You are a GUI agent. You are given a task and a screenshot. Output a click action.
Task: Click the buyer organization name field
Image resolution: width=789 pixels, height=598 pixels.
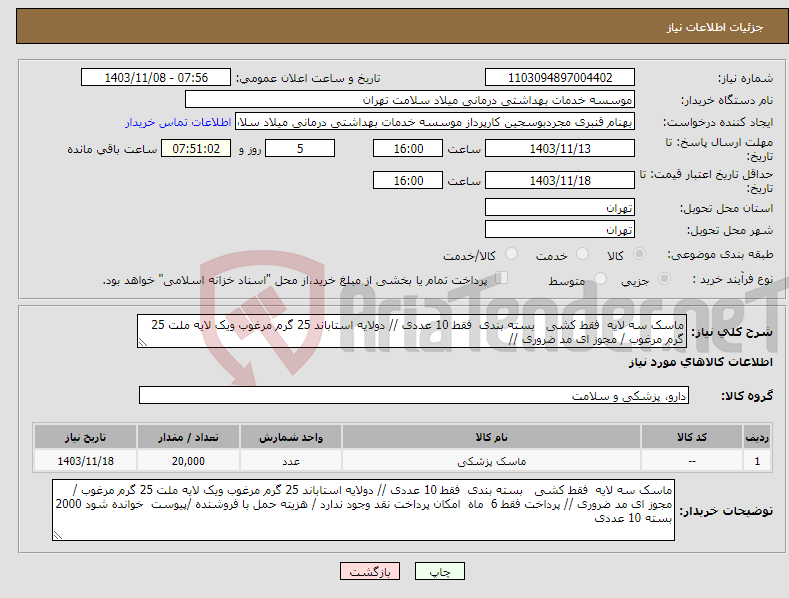pos(410,100)
